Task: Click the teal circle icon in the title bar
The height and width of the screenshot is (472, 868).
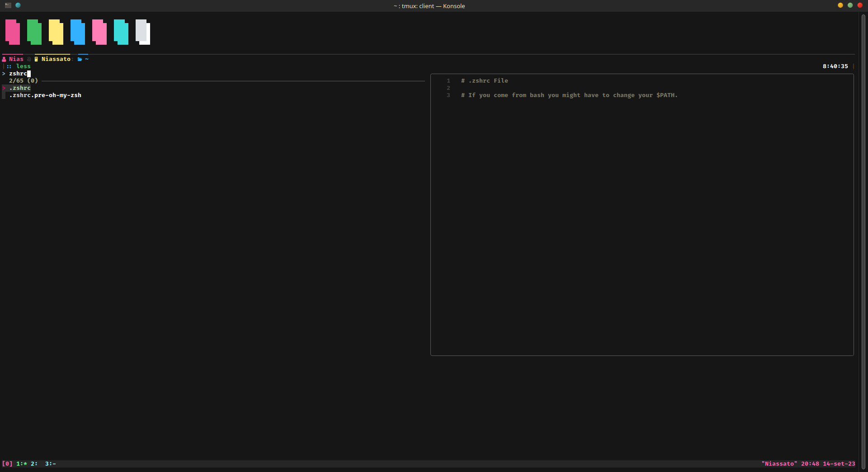Action: click(18, 5)
